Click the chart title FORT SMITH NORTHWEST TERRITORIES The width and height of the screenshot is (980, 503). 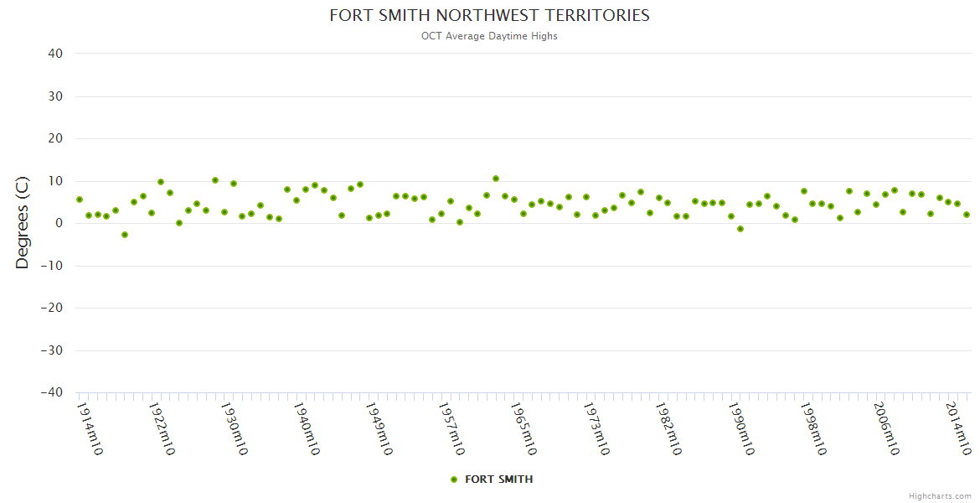tap(489, 16)
